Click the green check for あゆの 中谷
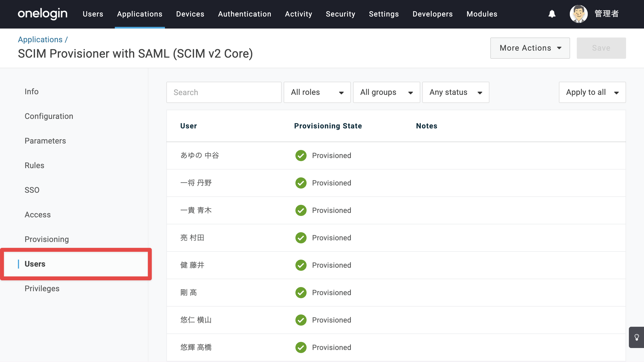The height and width of the screenshot is (362, 644). [x=301, y=156]
